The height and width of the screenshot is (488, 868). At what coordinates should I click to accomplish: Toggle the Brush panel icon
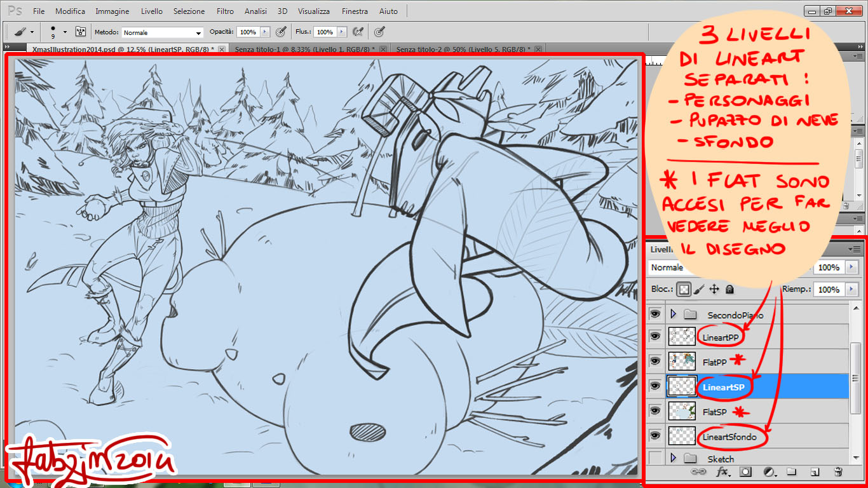[x=81, y=31]
